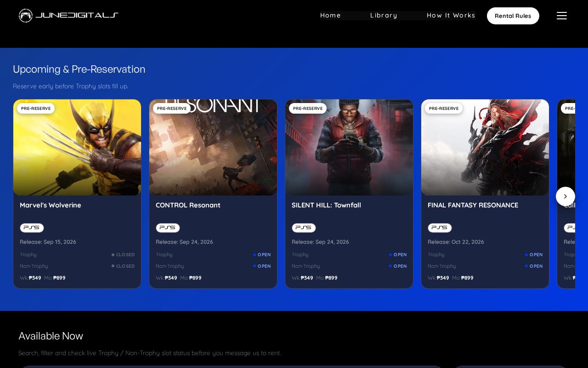Viewport: 588px width, 368px height.
Task: Click 'Release: Sep 15, 2026' text
Action: click(x=48, y=242)
